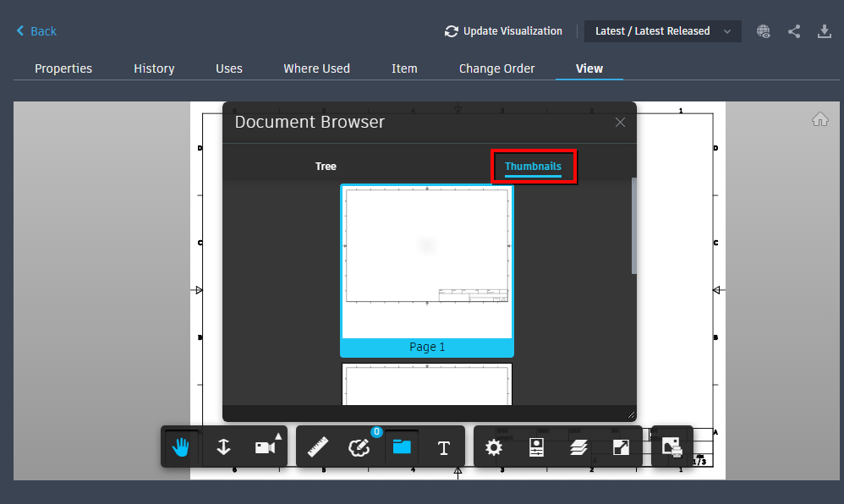Image resolution: width=844 pixels, height=504 pixels.
Task: Select the Page 1 thumbnail
Action: (427, 271)
